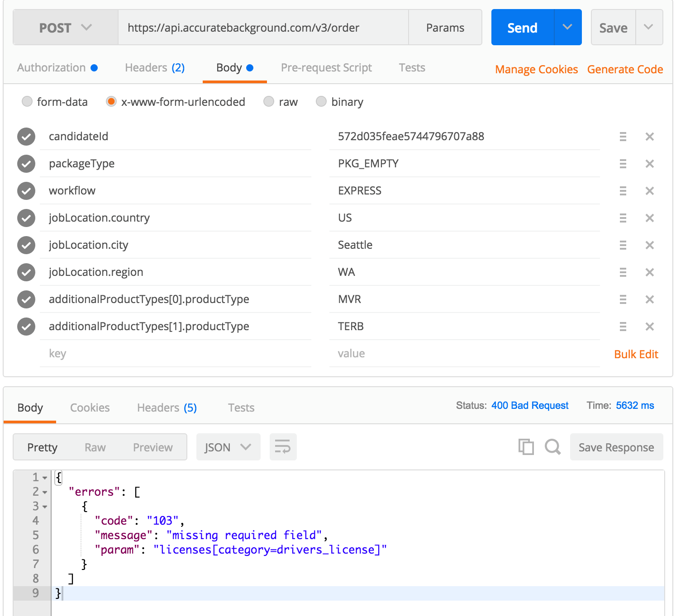Switch to the request Tests tab
This screenshot has width=676, height=616.
point(412,68)
